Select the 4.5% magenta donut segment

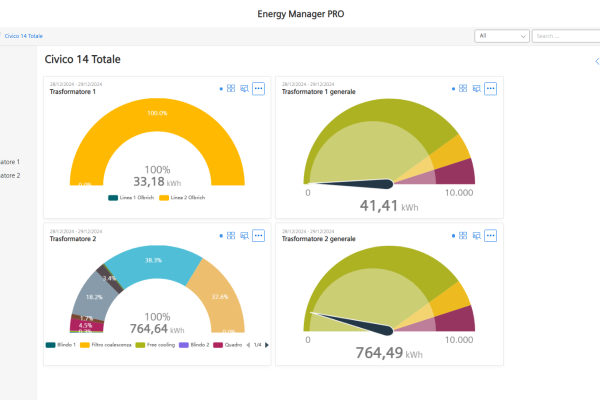85,325
